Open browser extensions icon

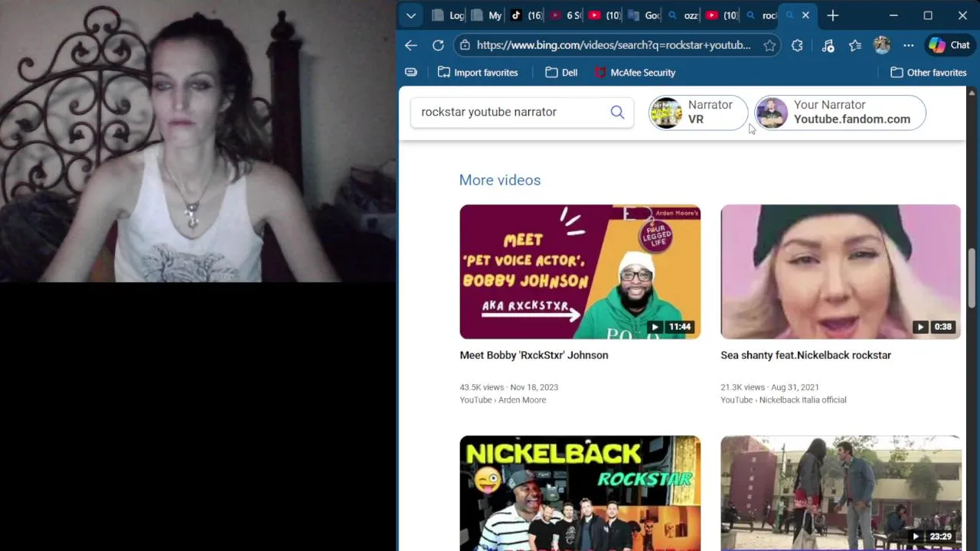coord(797,45)
